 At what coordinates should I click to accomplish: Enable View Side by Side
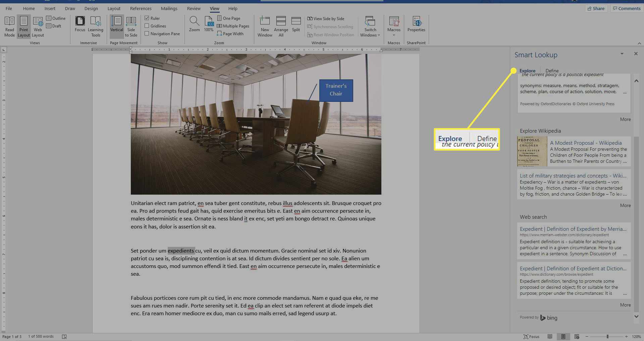(326, 18)
